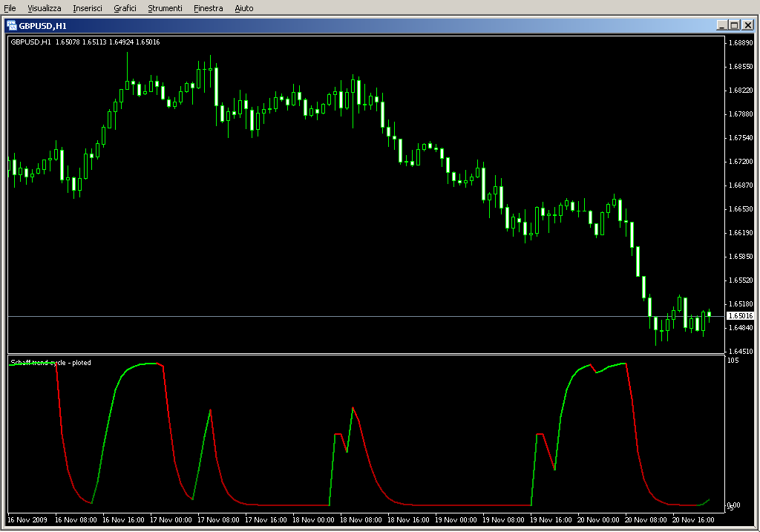Viewport: 760px width, 532px height.
Task: Click the 1.67200 price scale value
Action: coord(741,161)
